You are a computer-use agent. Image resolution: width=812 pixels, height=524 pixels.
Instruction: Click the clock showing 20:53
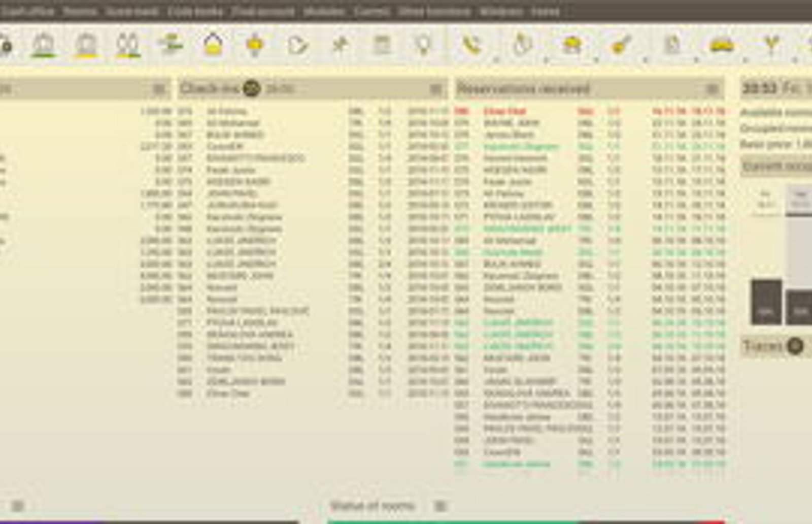(x=759, y=88)
